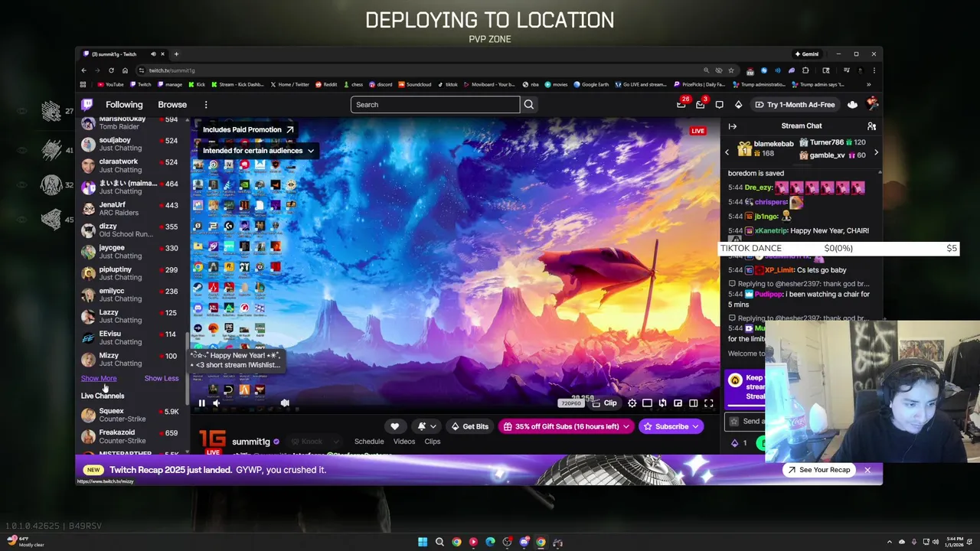Open whispers chat bubble icon
The width and height of the screenshot is (980, 551).
(x=719, y=105)
